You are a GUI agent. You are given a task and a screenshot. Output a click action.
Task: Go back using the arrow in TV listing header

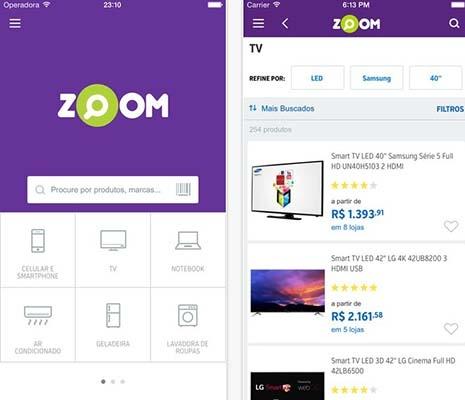point(285,23)
